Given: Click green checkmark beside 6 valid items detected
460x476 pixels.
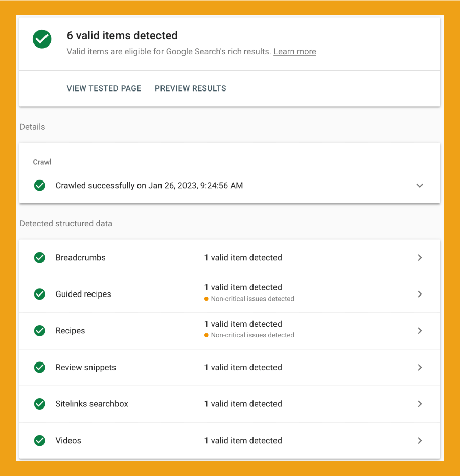Looking at the screenshot, I should click(42, 39).
